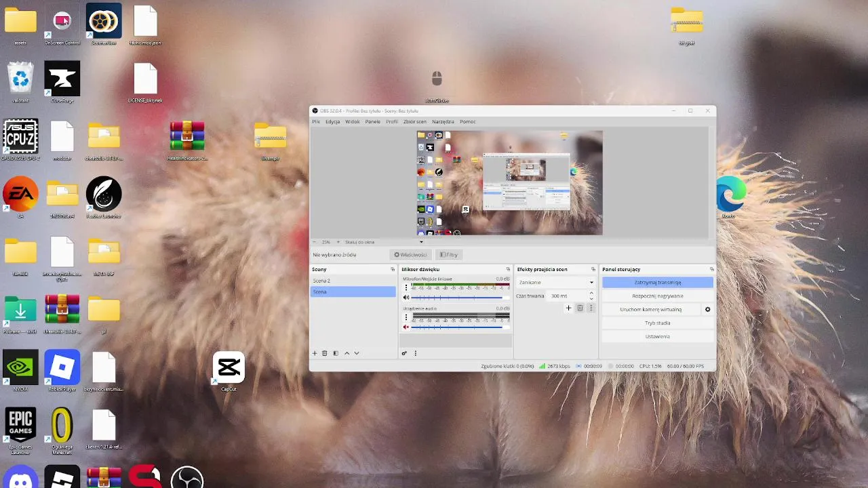Click the Właściwości button
The height and width of the screenshot is (488, 868).
coord(411,255)
